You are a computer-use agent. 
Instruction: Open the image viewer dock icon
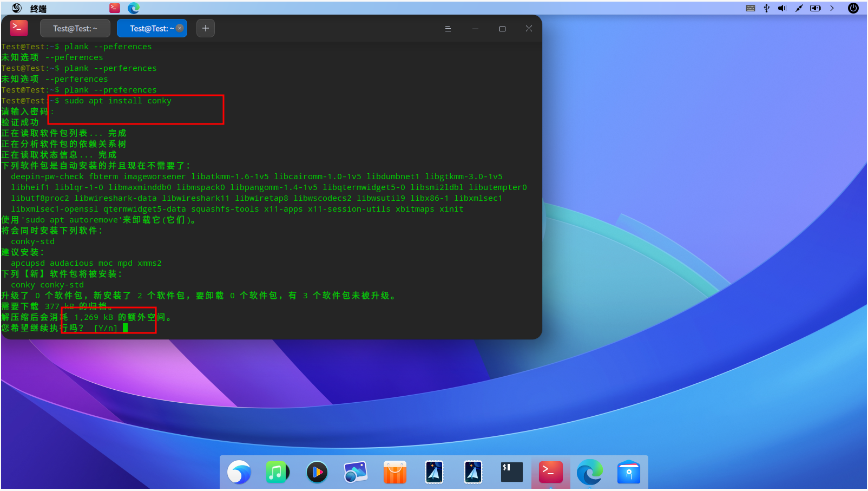356,473
